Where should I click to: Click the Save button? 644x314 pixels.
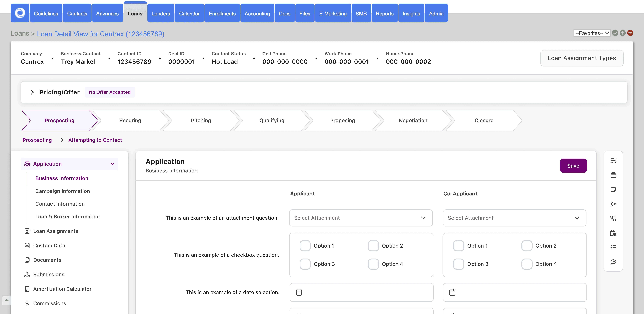click(573, 166)
